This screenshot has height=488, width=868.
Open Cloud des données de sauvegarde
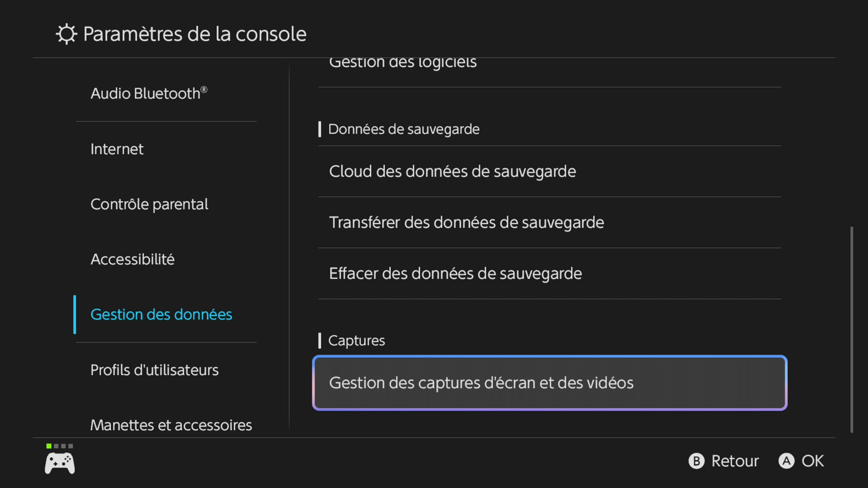(x=452, y=172)
